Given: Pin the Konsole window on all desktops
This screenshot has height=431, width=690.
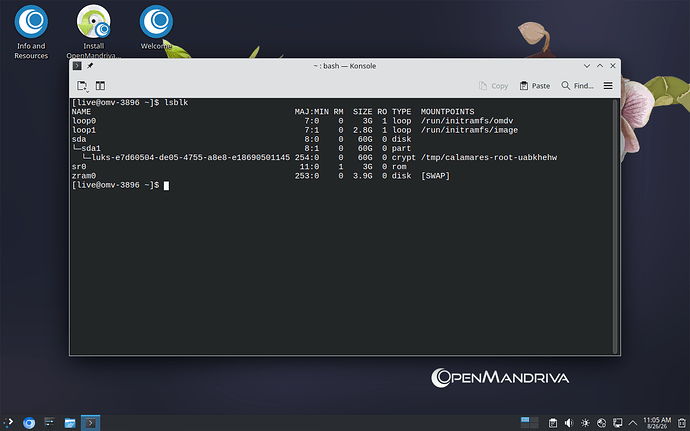Looking at the screenshot, I should pos(90,66).
